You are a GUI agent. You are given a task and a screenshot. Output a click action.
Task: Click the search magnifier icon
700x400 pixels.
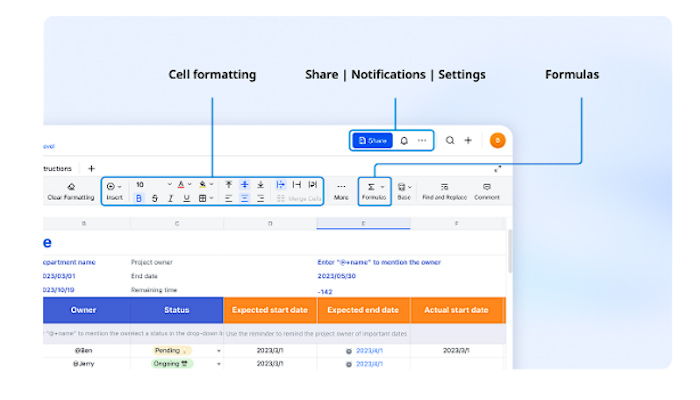pos(451,141)
